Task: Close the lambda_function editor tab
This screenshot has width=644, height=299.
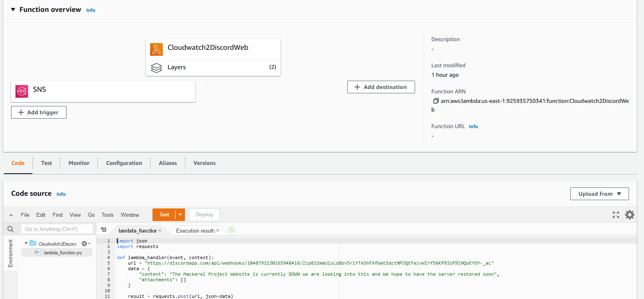Action: click(x=160, y=231)
